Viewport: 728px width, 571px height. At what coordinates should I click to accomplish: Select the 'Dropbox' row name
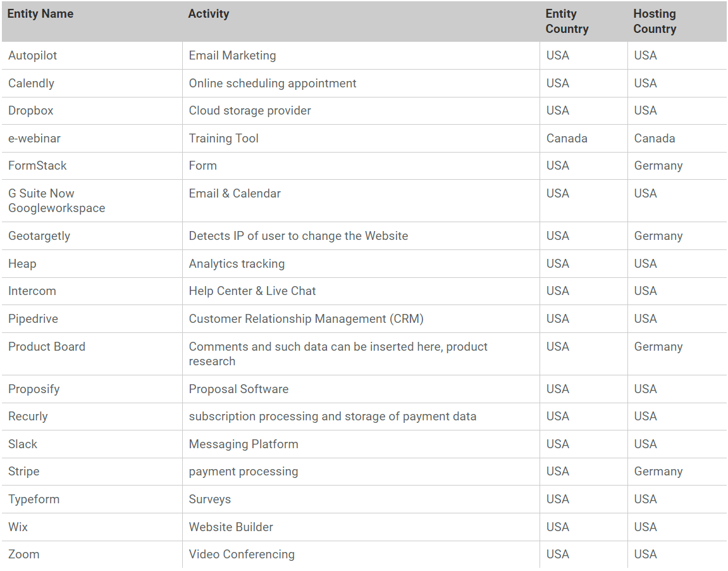click(x=30, y=111)
